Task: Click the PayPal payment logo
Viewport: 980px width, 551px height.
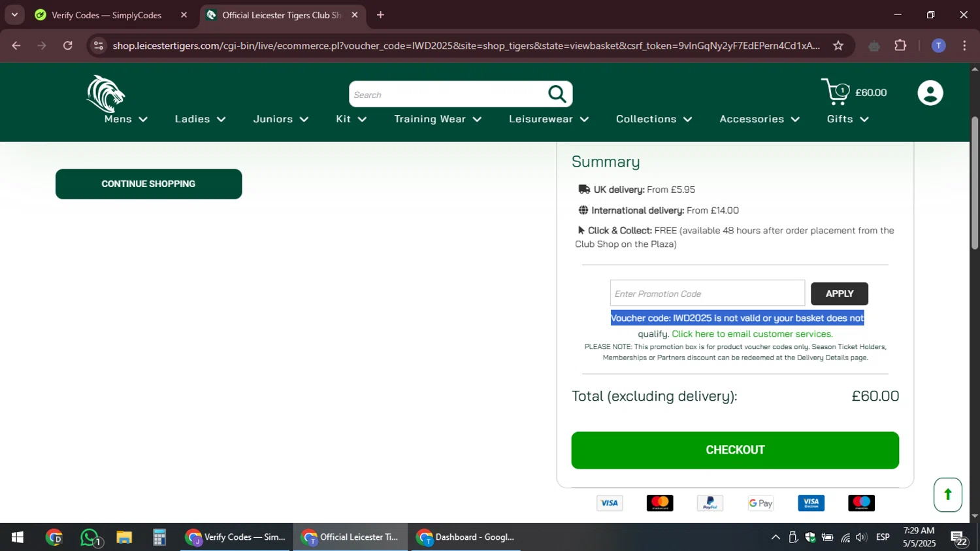Action: pyautogui.click(x=710, y=503)
